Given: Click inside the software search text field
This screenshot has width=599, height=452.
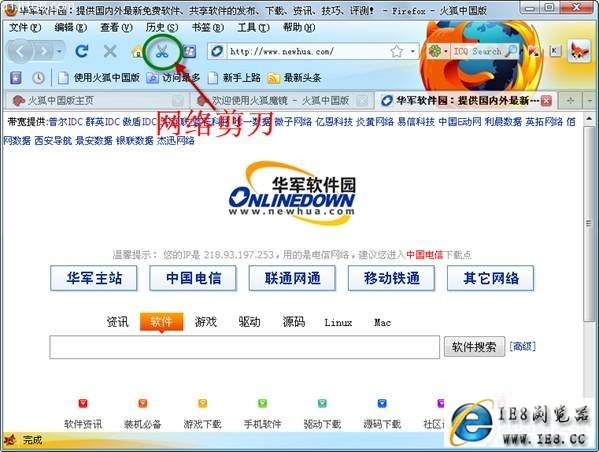Looking at the screenshot, I should [x=244, y=347].
